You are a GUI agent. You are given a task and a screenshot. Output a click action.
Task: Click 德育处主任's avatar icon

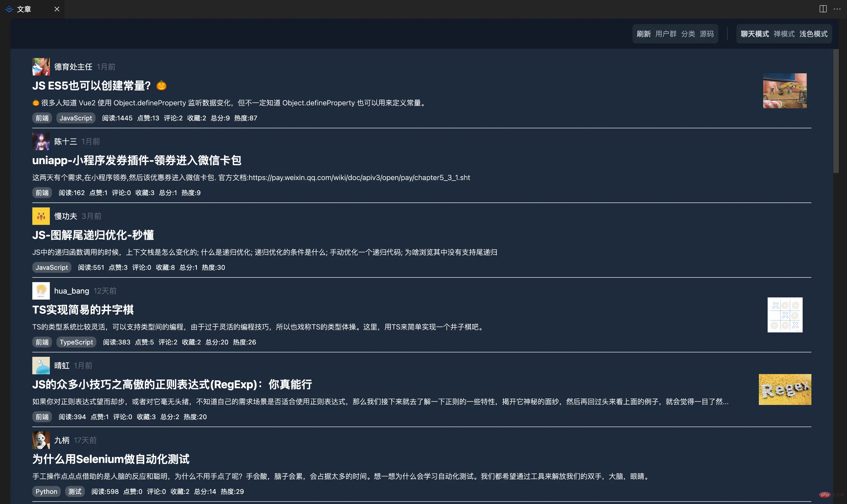[41, 67]
